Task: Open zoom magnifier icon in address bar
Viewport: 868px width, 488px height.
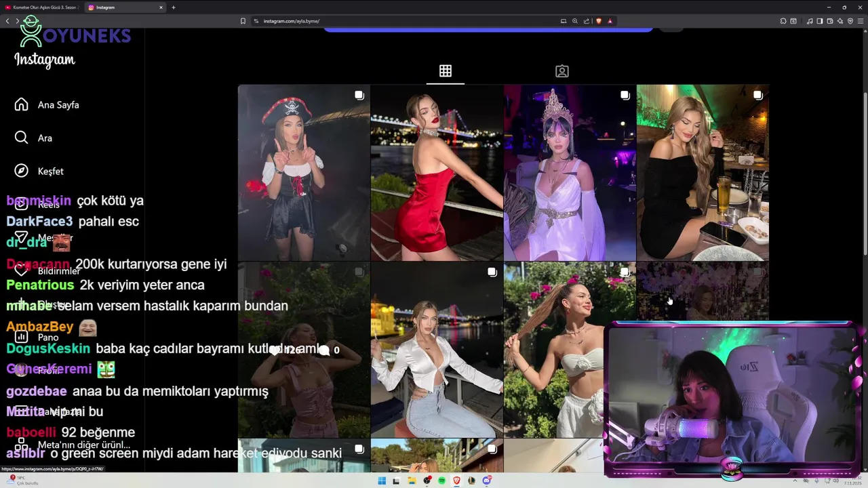Action: [x=575, y=21]
